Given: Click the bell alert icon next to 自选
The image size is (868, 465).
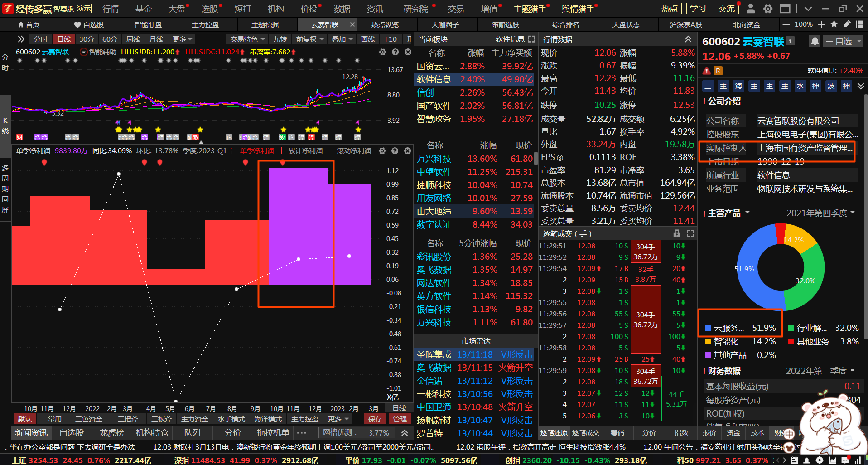Looking at the screenshot, I should click(x=815, y=41).
